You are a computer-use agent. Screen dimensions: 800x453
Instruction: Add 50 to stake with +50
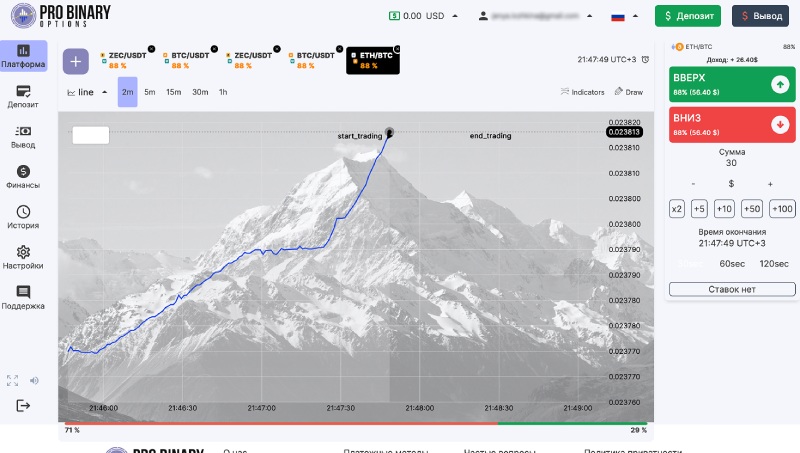coord(752,209)
